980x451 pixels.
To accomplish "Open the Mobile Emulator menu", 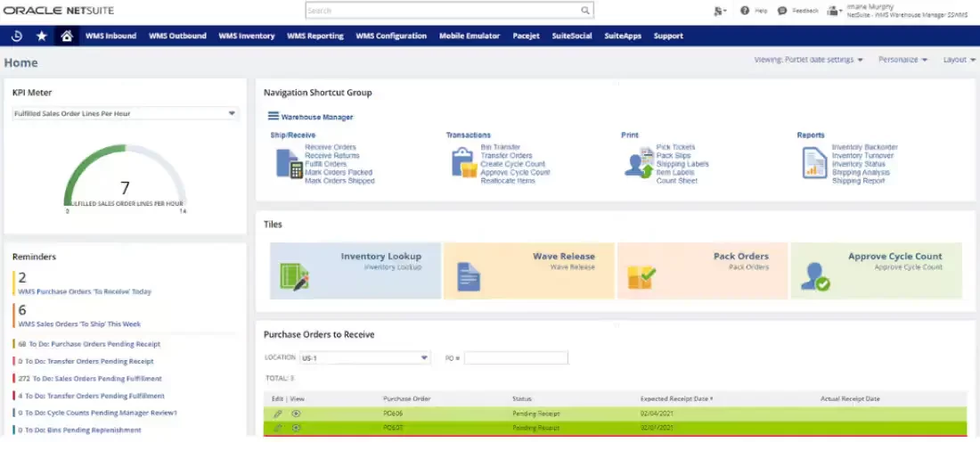I will point(470,36).
